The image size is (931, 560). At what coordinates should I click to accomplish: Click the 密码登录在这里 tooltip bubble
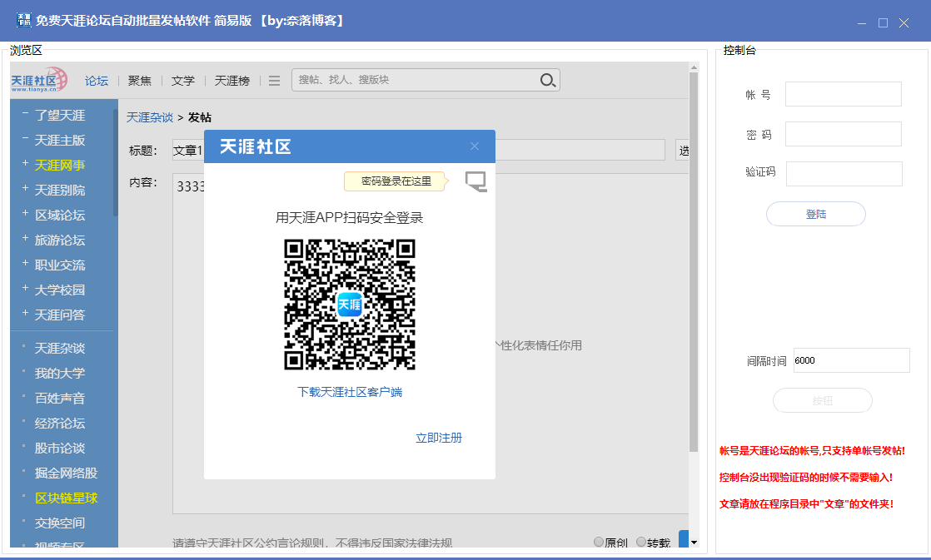[396, 181]
